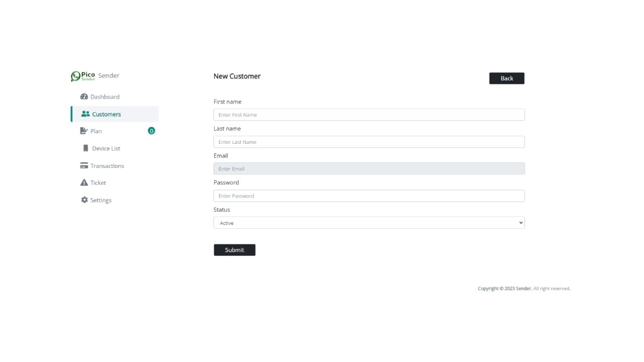
Task: Click the First name label
Action: [x=227, y=102]
